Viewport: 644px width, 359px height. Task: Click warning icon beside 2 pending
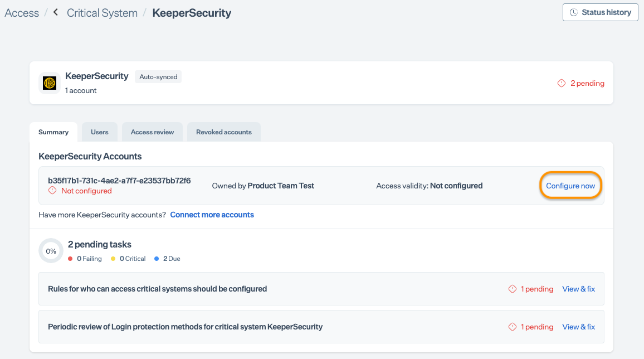pos(562,83)
